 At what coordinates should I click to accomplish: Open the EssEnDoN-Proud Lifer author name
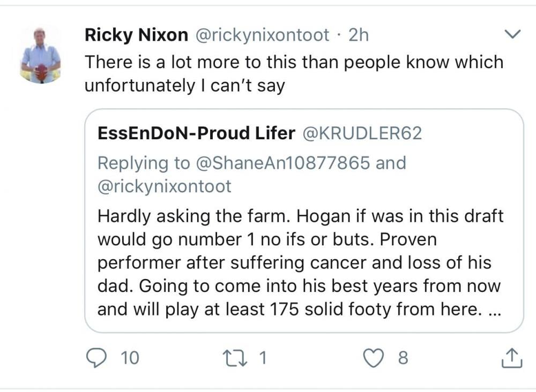196,133
